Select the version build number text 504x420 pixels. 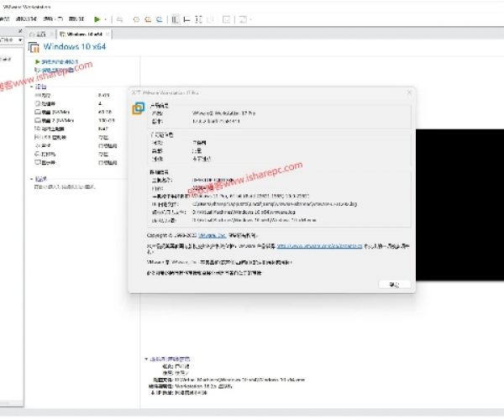point(216,121)
